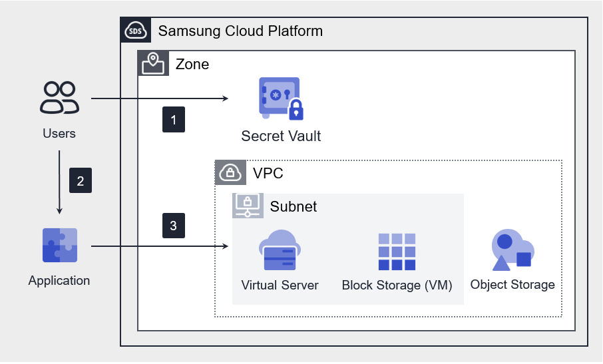Click the Object Storage label text
Image resolution: width=603 pixels, height=364 pixels.
click(512, 285)
